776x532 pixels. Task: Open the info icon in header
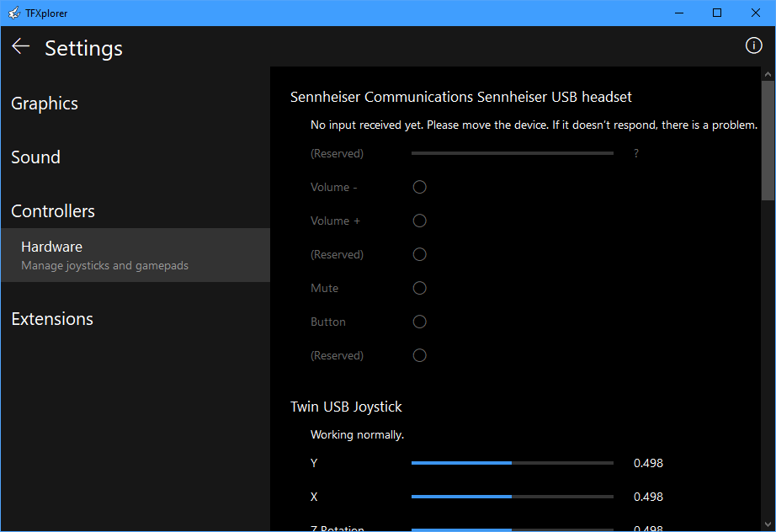pos(753,46)
